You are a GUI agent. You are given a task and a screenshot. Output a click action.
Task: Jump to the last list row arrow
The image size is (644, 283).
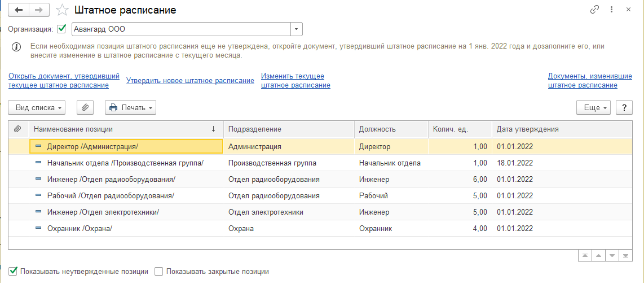coord(625,255)
